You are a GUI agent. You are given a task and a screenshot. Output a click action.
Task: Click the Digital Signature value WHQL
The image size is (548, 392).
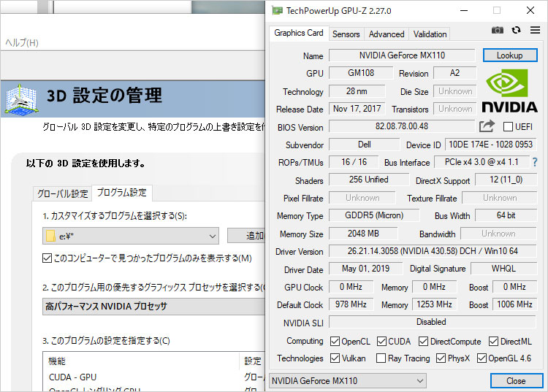(x=503, y=269)
